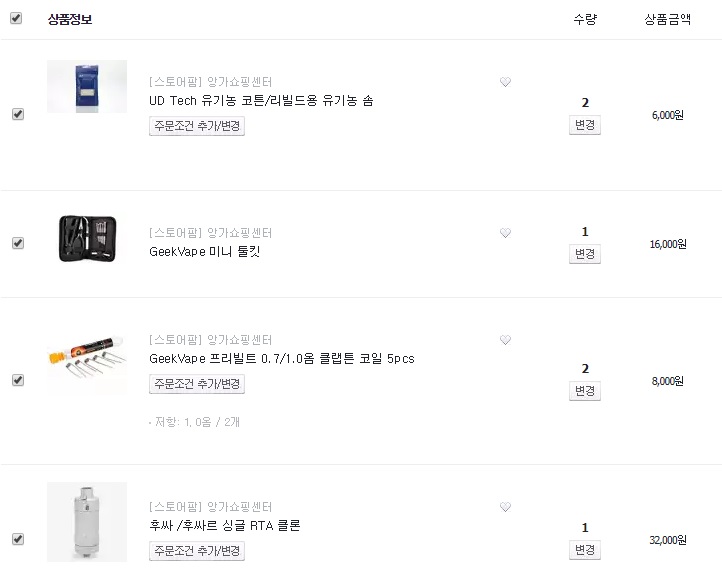View the GeekVape mini tool kit image
Screen dimensions: 722x588
click(87, 238)
